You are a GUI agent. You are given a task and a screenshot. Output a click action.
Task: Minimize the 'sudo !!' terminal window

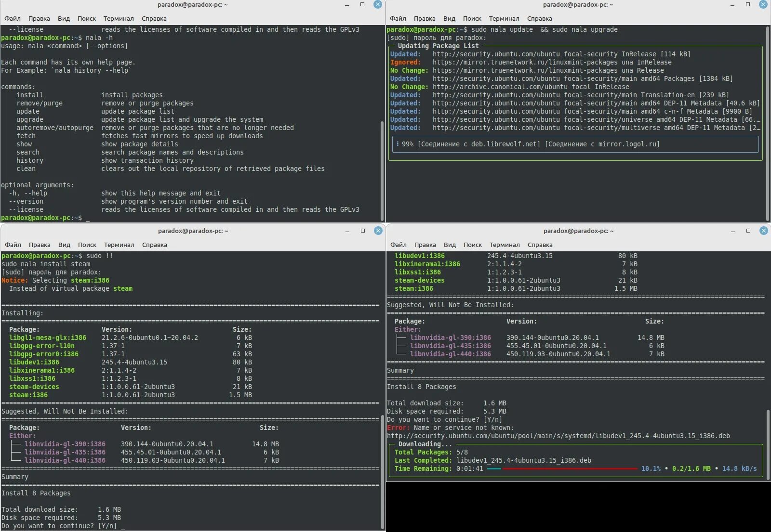(347, 231)
